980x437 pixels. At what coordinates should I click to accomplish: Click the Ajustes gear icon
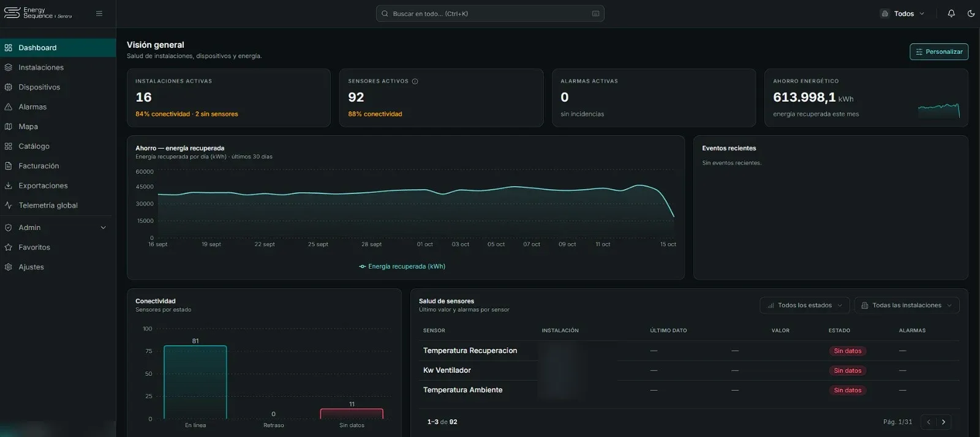(x=9, y=267)
